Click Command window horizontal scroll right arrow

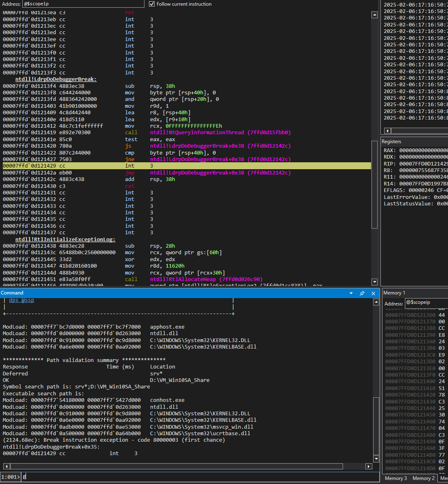click(x=368, y=466)
